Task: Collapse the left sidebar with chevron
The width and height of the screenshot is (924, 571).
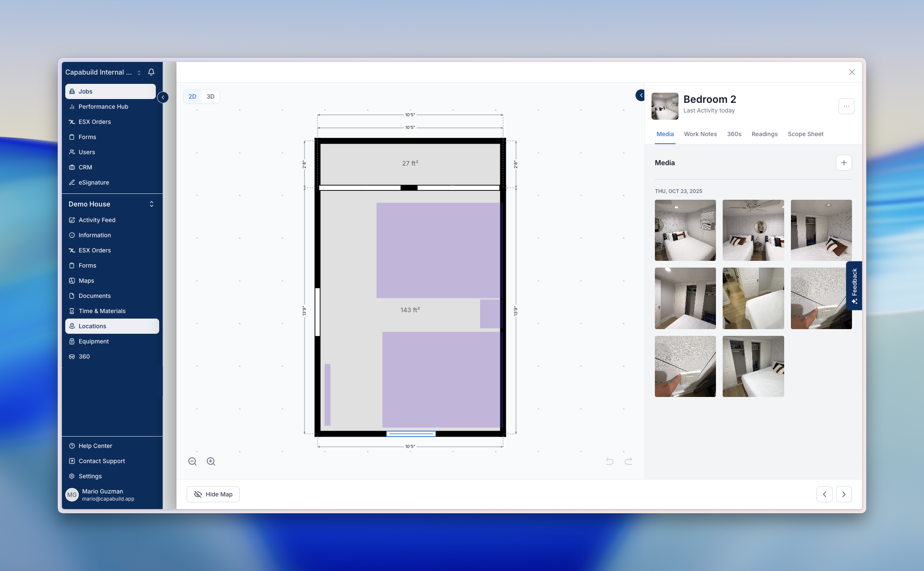Action: point(163,97)
